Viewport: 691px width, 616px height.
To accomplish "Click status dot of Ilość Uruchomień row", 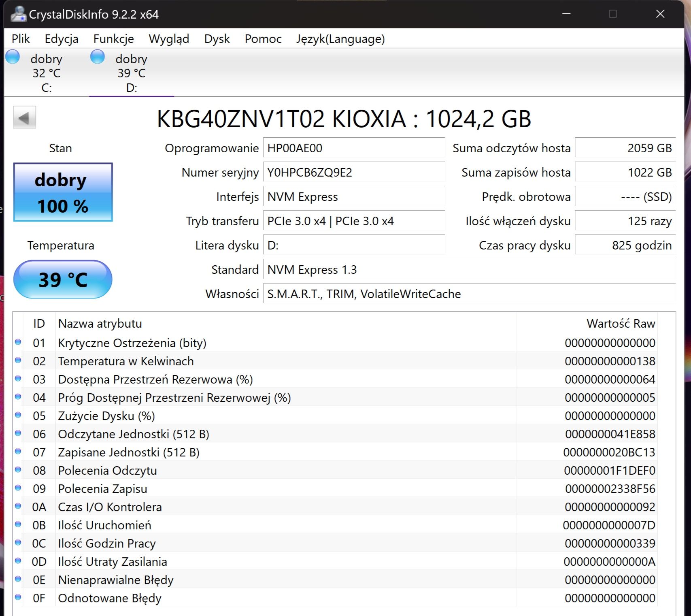I will click(18, 524).
